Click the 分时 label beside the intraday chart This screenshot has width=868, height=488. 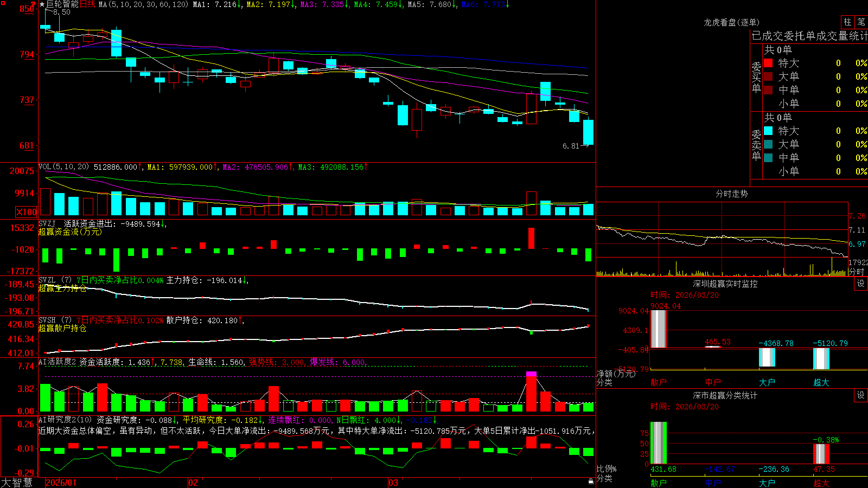tap(857, 272)
